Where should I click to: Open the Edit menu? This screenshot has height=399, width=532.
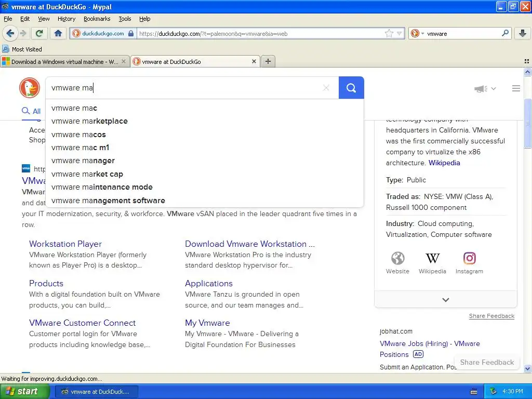[25, 19]
